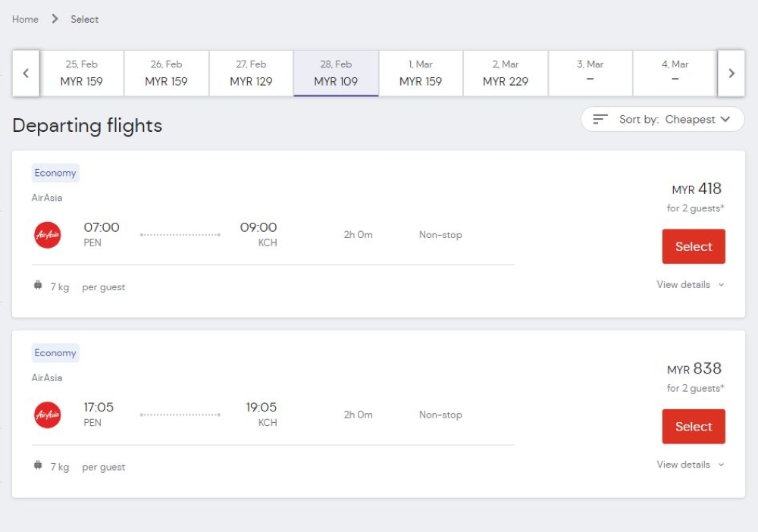The width and height of the screenshot is (758, 532).
Task: Pick the 1 Mar date tab
Action: point(421,74)
